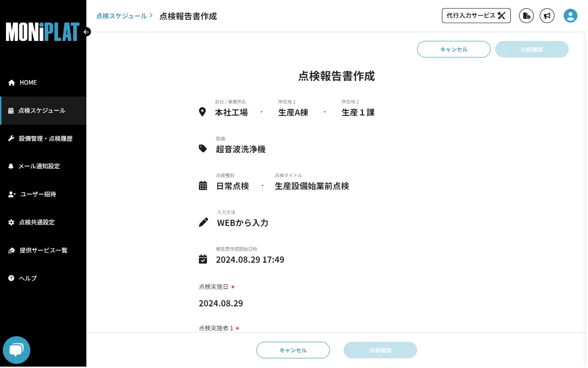This screenshot has width=588, height=368.
Task: Click the 提供サービス一覧 sidebar icon
Action: [11, 250]
